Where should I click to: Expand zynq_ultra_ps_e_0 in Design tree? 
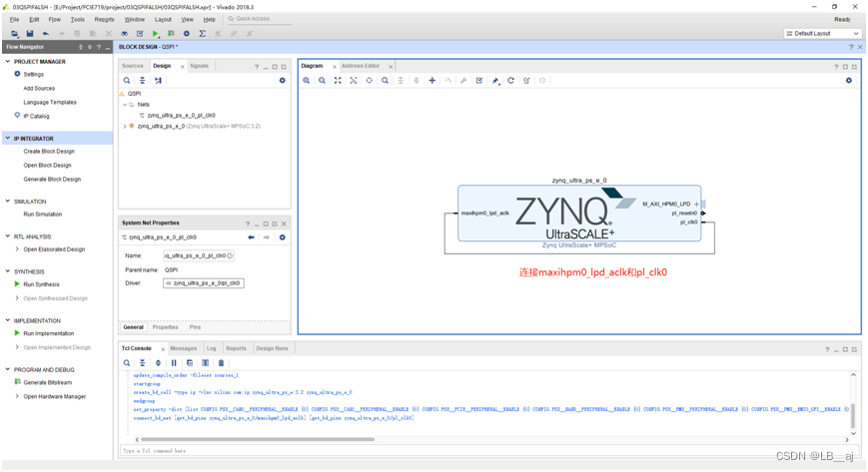125,126
